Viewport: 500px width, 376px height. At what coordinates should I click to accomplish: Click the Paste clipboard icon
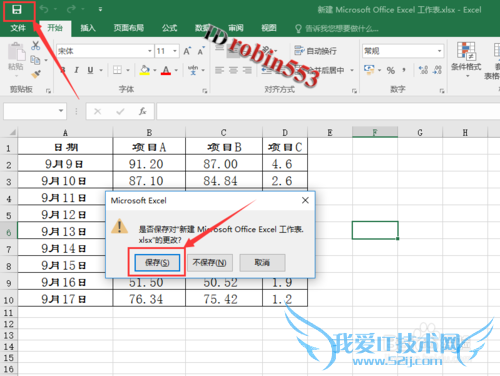pos(16,53)
